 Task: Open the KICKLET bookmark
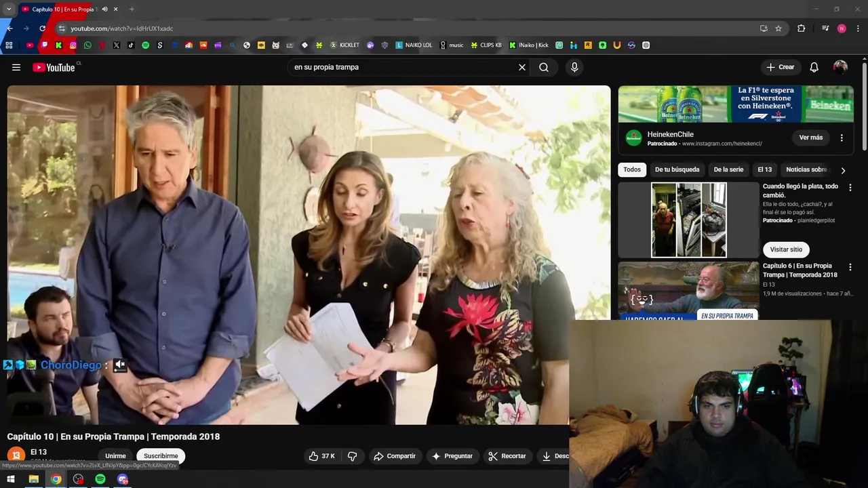345,45
